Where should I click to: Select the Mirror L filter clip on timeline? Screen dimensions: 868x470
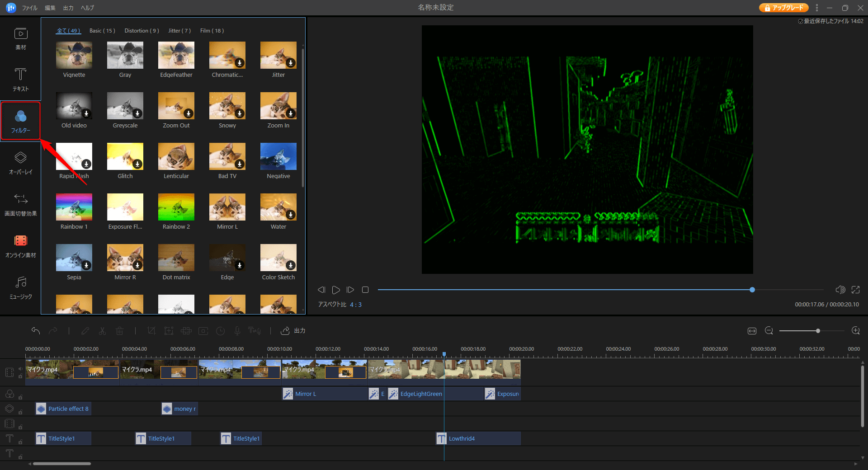(325, 394)
